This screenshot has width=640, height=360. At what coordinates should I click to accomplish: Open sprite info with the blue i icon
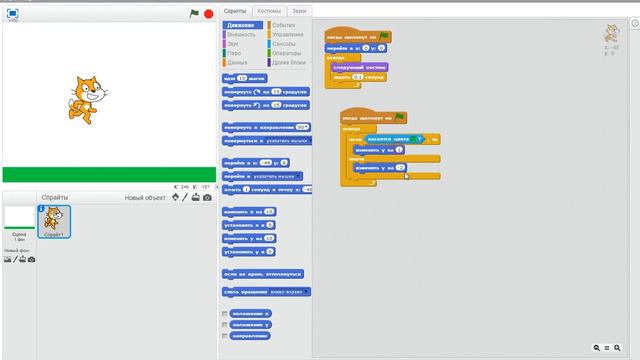(x=41, y=209)
